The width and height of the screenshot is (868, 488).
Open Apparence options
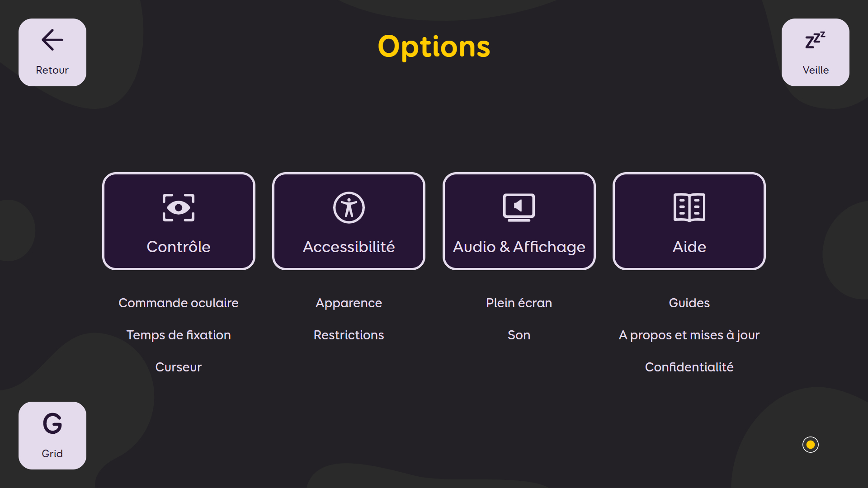click(x=349, y=303)
